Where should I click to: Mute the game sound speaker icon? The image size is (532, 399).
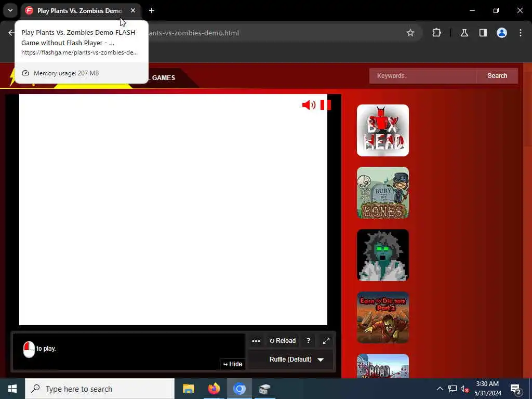click(x=309, y=105)
